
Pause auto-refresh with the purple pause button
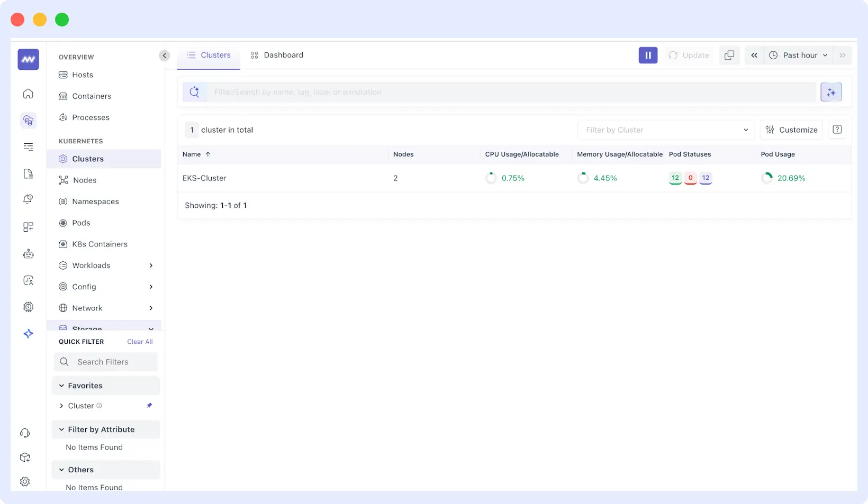(648, 55)
